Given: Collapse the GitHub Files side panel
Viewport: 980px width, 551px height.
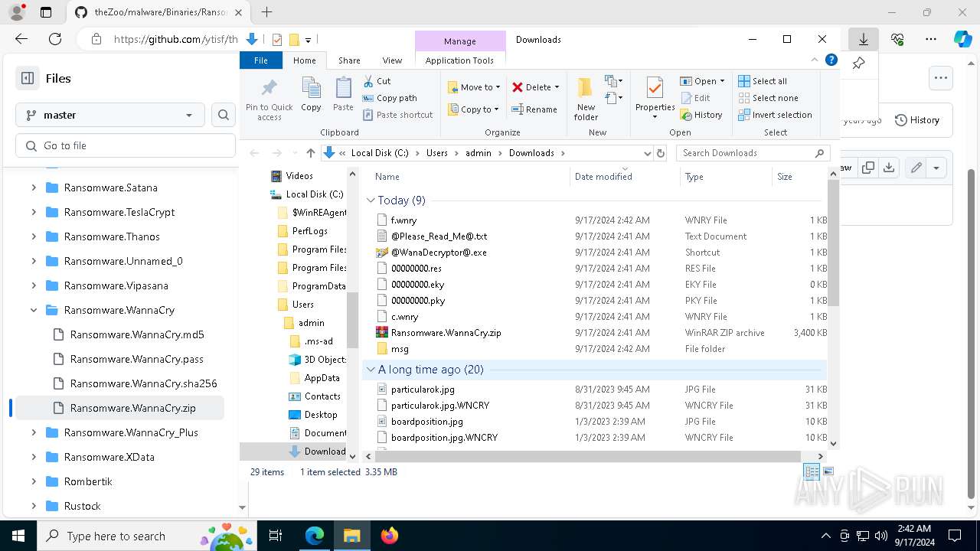Looking at the screenshot, I should click(28, 78).
